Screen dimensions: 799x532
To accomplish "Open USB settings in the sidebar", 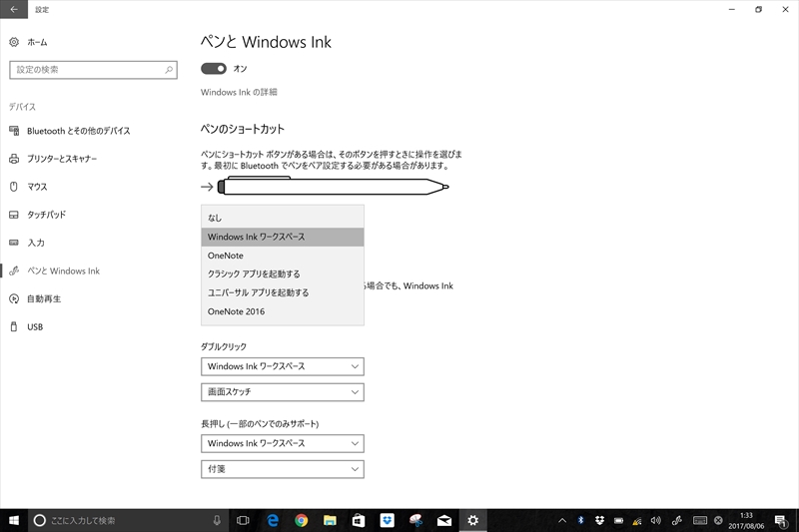I will (27, 326).
